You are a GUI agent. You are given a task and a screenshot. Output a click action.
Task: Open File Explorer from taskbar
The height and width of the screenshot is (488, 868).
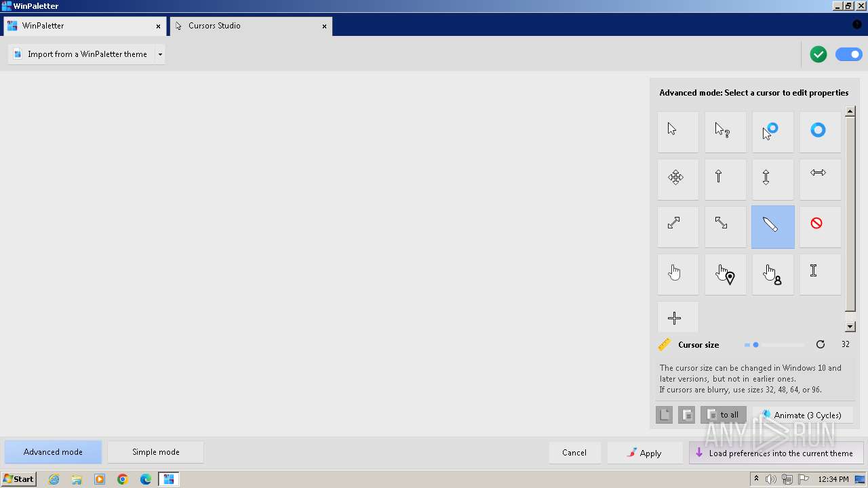coord(77,479)
